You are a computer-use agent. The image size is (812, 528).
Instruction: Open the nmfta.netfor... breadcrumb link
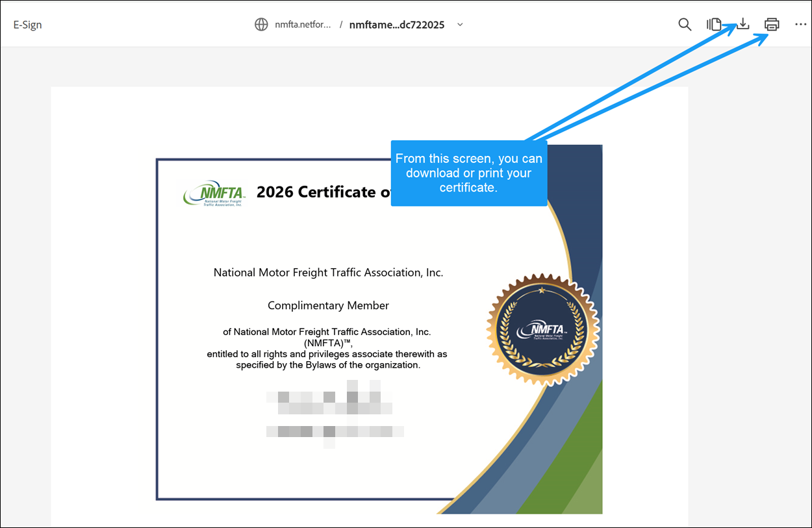[x=302, y=25]
